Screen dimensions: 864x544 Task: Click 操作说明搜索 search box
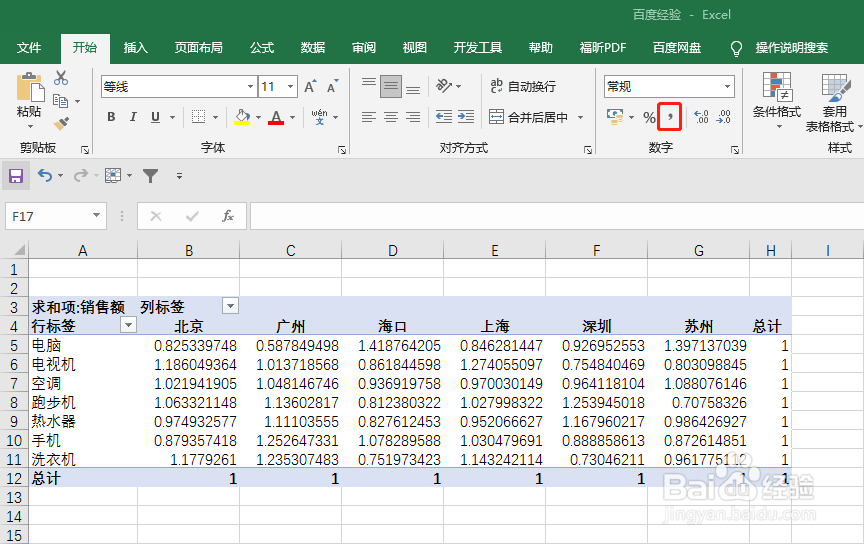(x=791, y=48)
